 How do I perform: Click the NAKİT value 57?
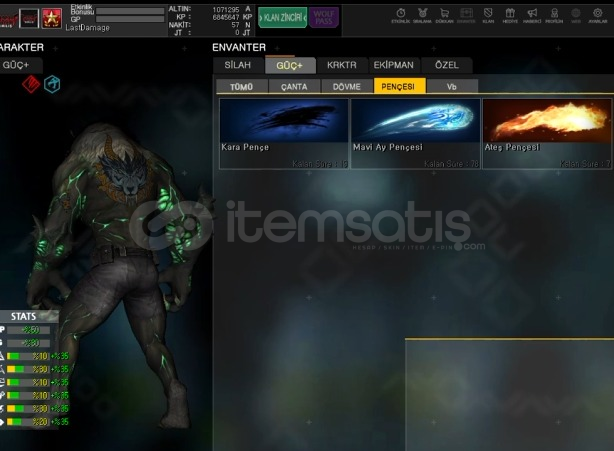(x=235, y=25)
